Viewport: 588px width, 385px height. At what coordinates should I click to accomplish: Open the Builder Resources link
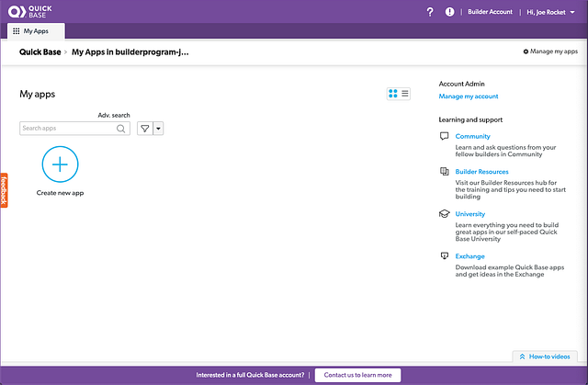coord(481,172)
